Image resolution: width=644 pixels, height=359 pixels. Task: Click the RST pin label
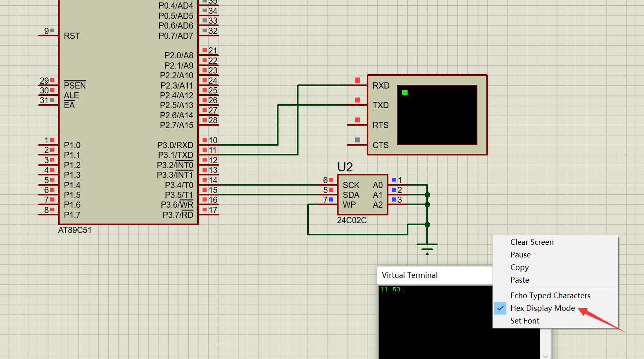(72, 36)
